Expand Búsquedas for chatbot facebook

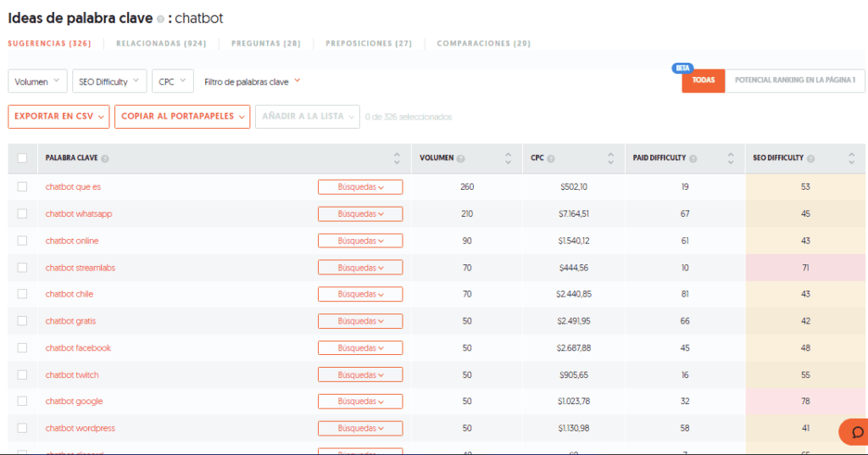(360, 347)
